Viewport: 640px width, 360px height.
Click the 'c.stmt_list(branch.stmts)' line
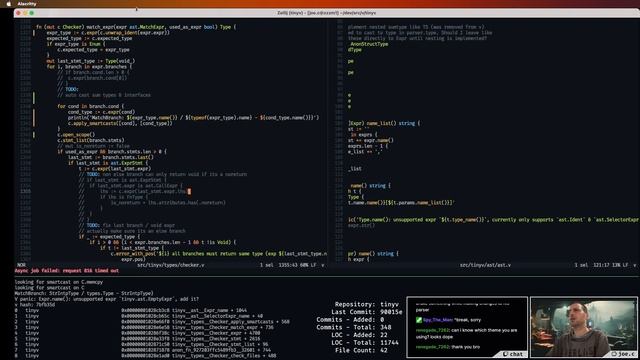(x=91, y=140)
